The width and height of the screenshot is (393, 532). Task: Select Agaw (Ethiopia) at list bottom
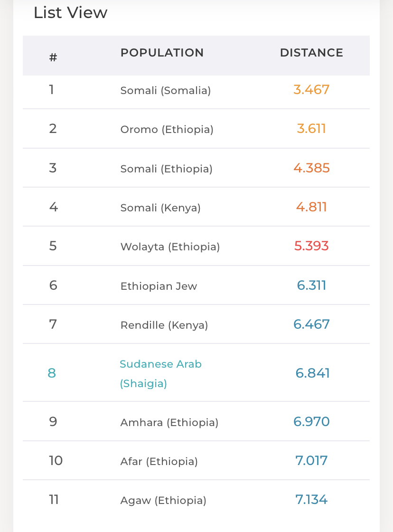(163, 500)
